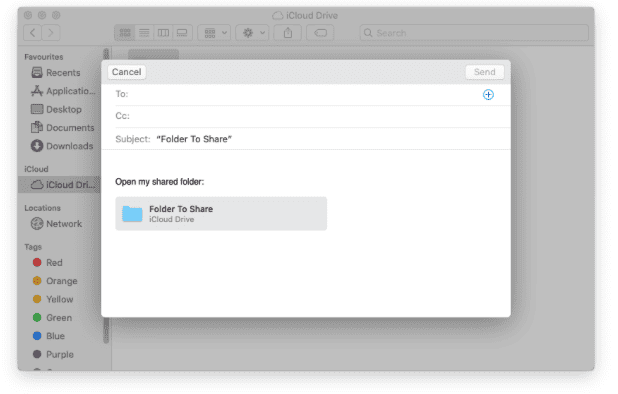Screen dimensions: 618x394
Task: Select the Yellow tag
Action: click(x=53, y=299)
